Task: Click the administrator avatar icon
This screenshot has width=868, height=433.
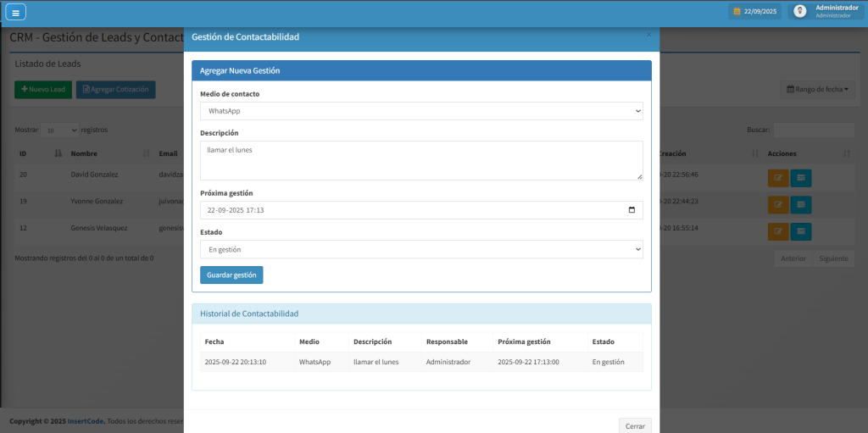Action: click(x=799, y=11)
